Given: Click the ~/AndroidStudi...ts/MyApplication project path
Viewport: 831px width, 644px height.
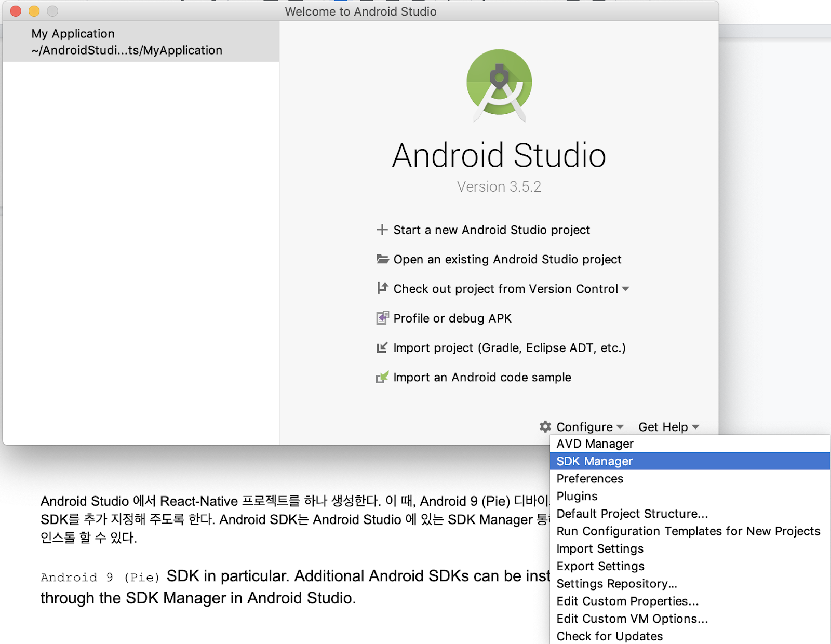Looking at the screenshot, I should [x=127, y=50].
